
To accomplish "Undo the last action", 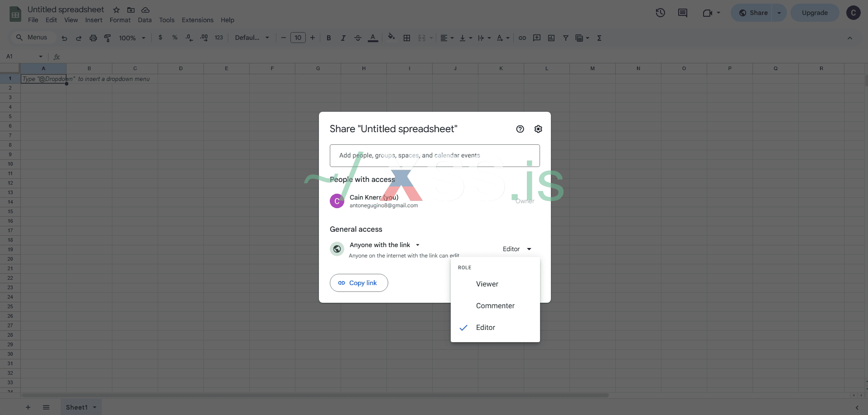I will click(x=64, y=38).
